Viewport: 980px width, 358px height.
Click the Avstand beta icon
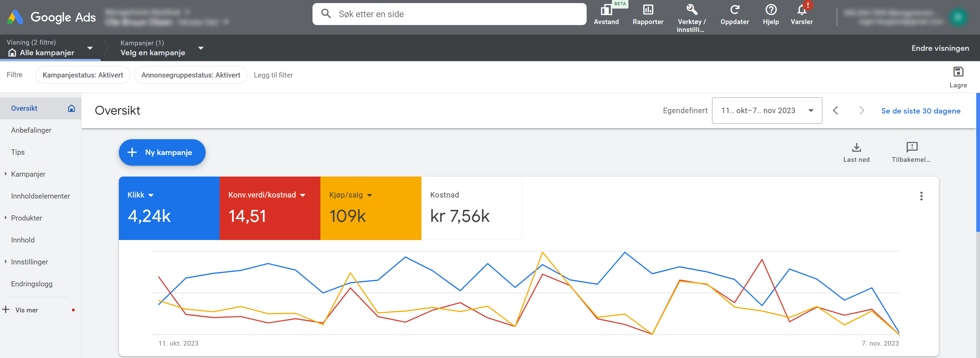click(x=606, y=10)
